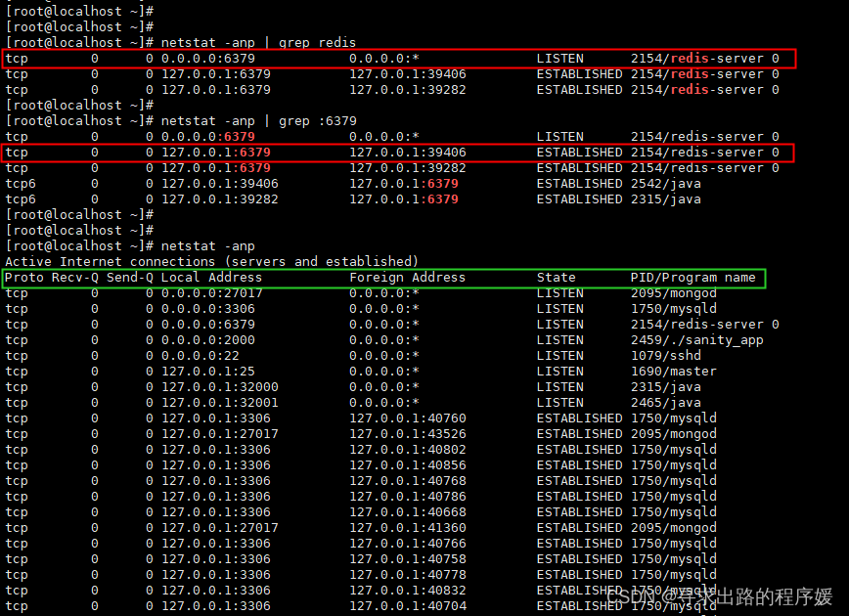Screen dimensions: 849x616
Task: Select foreign address 127.0.0.1:43526
Action: [408, 435]
